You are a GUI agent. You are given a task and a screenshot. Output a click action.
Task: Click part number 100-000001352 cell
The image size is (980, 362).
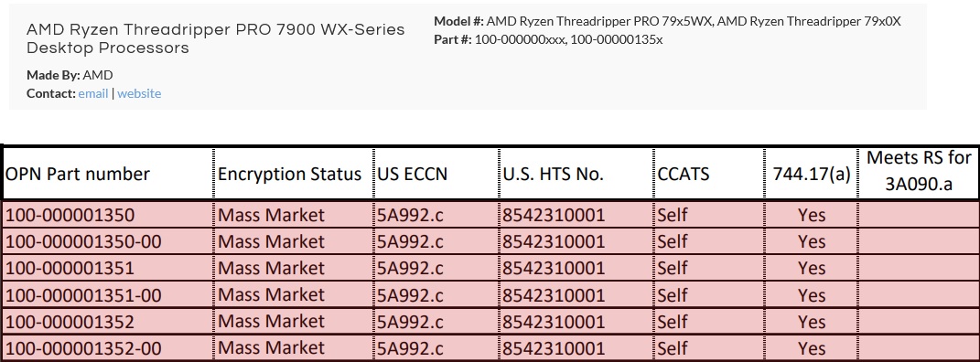coord(107,322)
